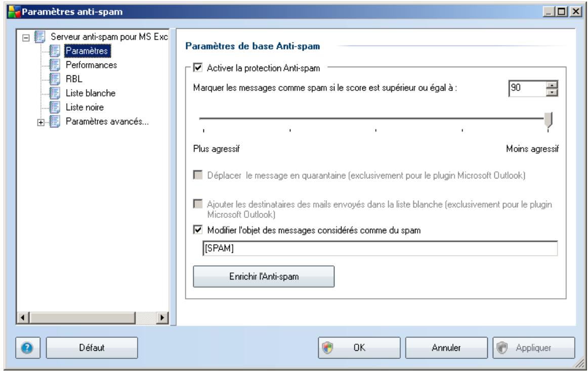
Task: Reset settings with Défaut button
Action: point(92,348)
